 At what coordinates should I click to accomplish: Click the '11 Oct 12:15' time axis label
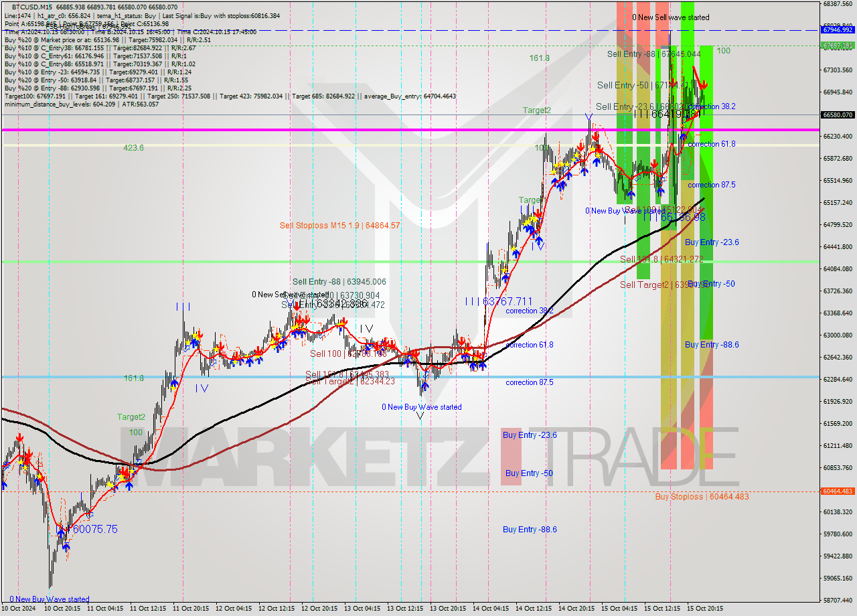[x=147, y=609]
